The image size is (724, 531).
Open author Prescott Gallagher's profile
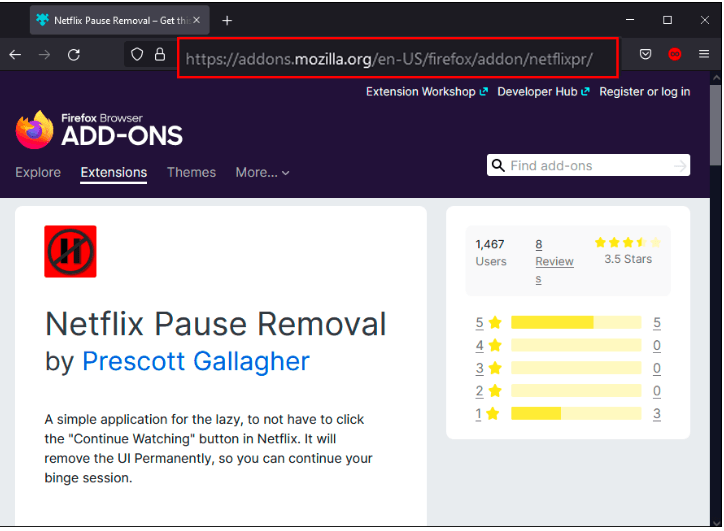[x=196, y=361]
